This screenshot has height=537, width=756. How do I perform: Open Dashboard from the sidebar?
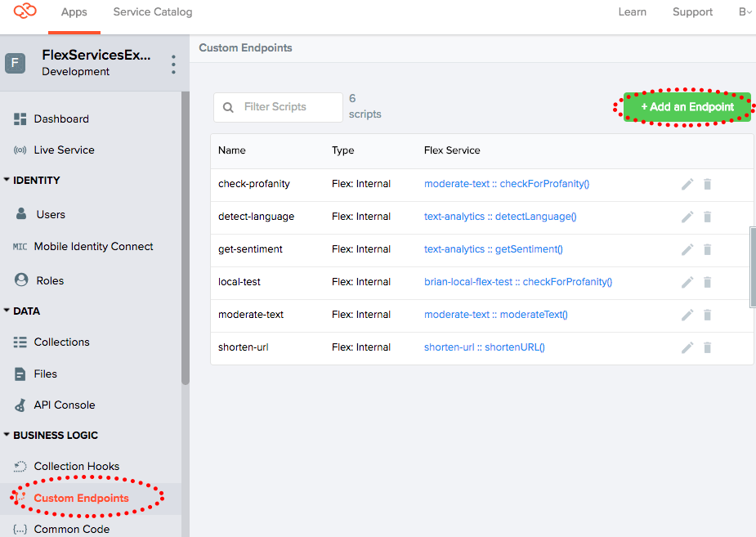pos(61,119)
